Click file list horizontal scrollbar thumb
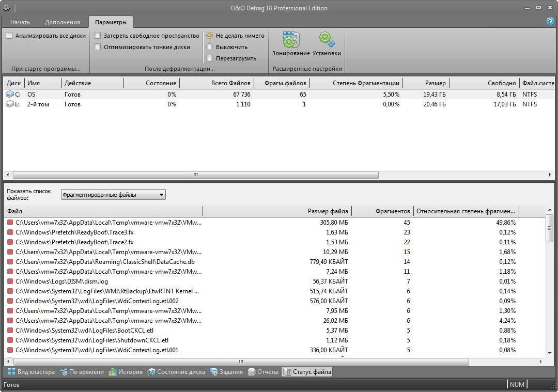 [x=241, y=362]
